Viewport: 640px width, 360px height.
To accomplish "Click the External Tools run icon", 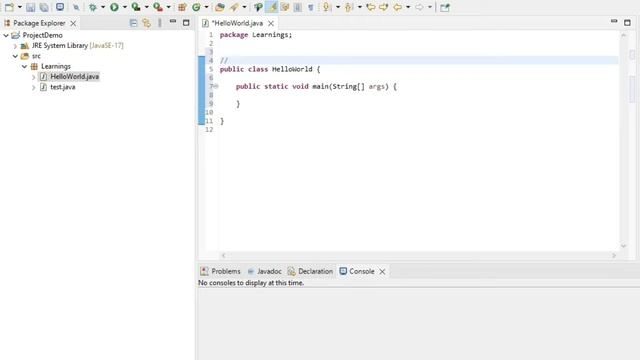I will [158, 7].
